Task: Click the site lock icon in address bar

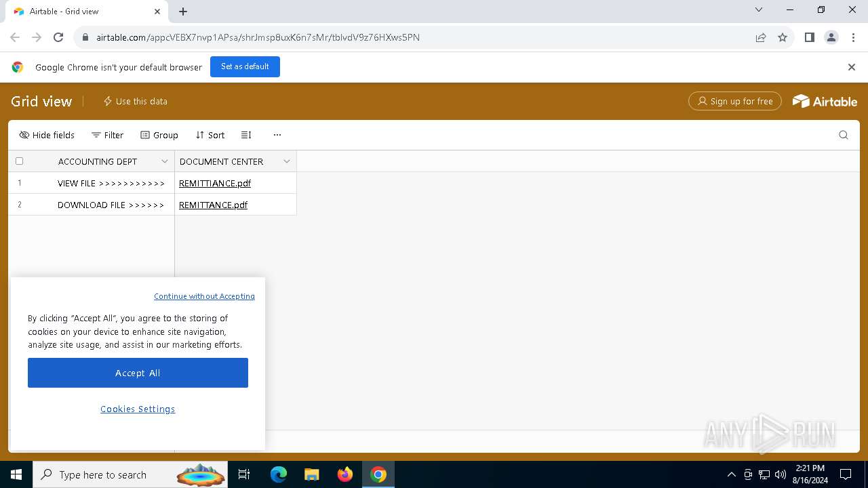Action: point(85,37)
